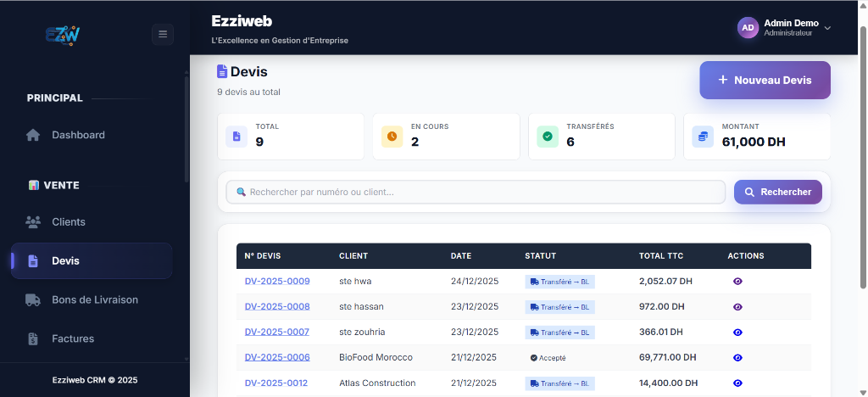Click the main page vertical scrollbar
This screenshot has height=397, width=868.
point(863,155)
